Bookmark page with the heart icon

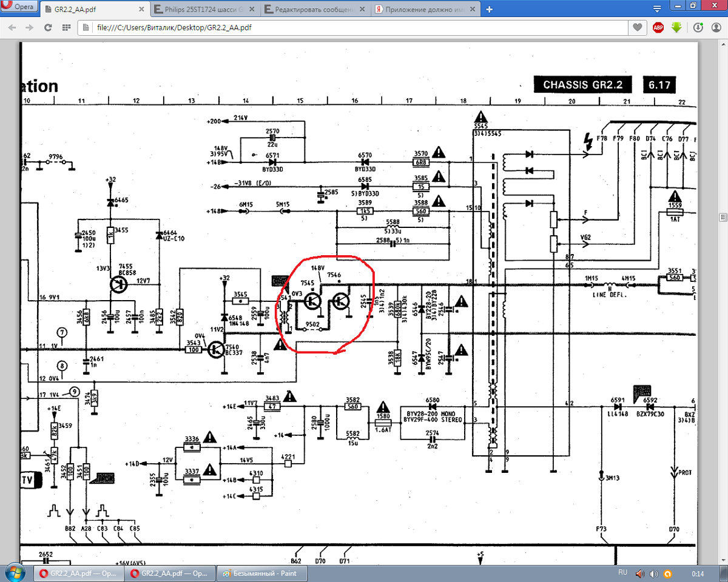coord(637,28)
